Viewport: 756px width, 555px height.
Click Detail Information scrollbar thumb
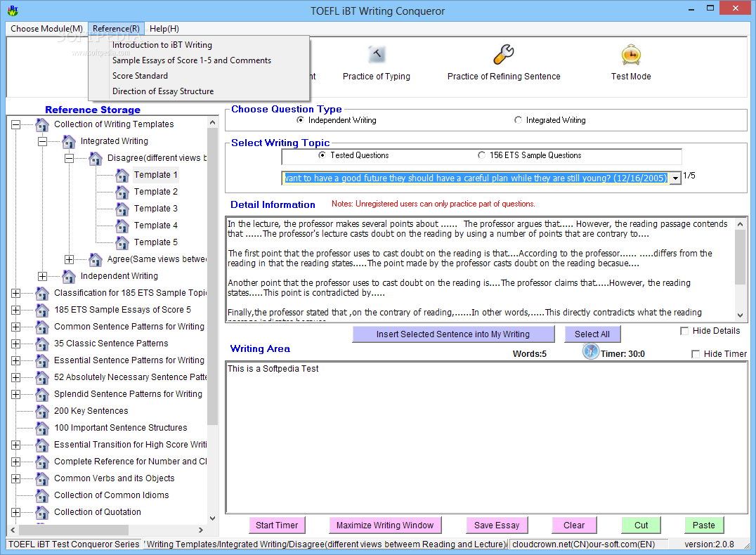click(740, 257)
